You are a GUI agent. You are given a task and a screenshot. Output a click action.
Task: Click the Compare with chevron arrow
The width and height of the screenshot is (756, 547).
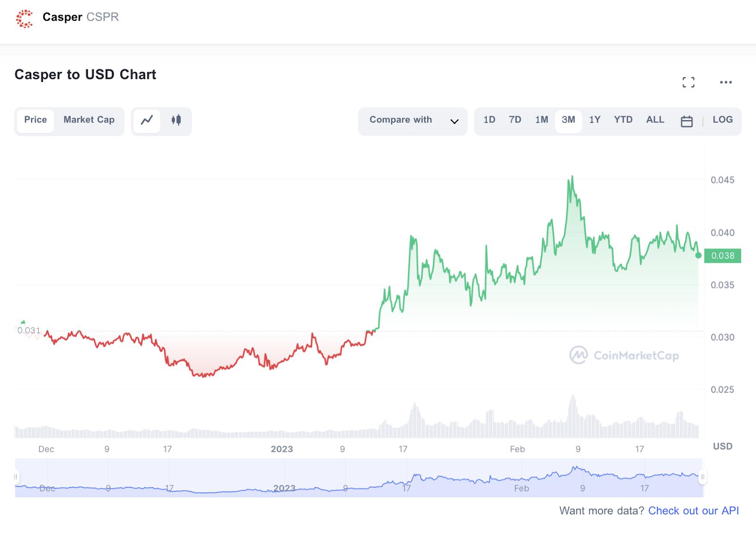(x=455, y=122)
